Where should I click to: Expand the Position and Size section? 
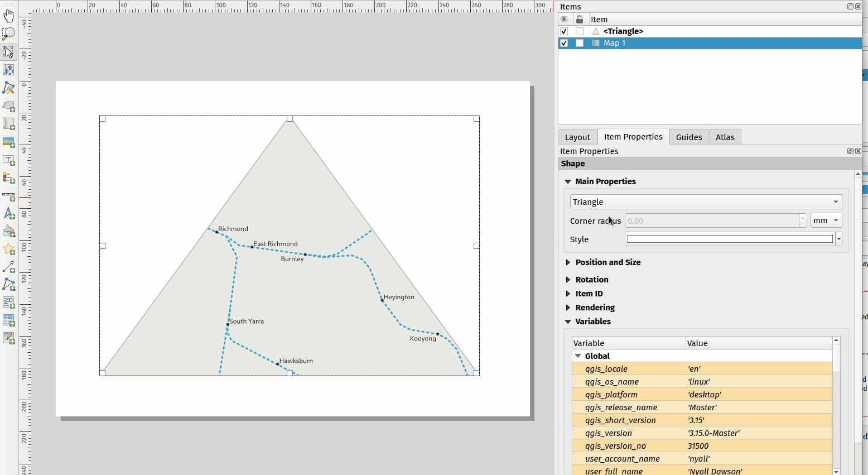tap(607, 262)
